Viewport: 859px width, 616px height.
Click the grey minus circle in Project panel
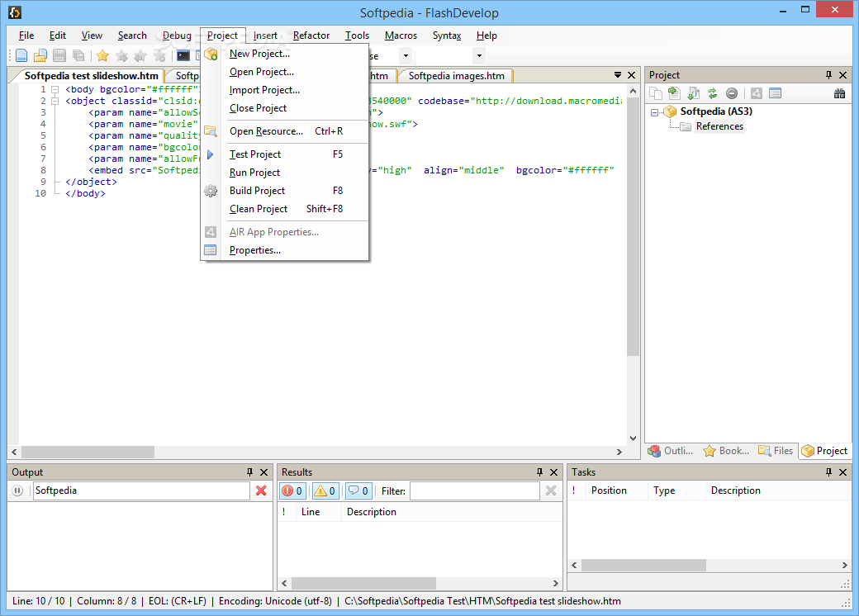point(731,93)
